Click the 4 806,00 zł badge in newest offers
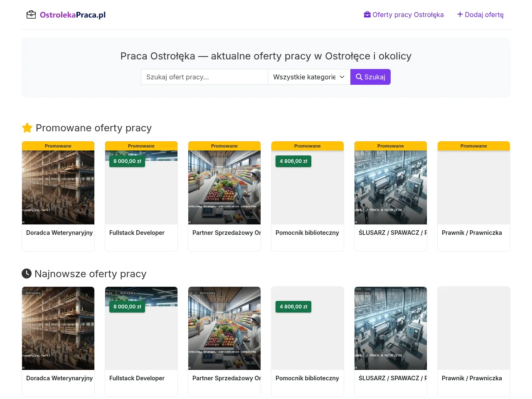532x399 pixels. 293,307
